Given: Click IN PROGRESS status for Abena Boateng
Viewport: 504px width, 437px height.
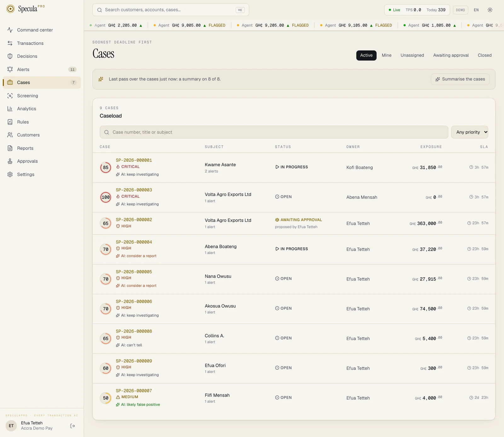Looking at the screenshot, I should point(292,249).
